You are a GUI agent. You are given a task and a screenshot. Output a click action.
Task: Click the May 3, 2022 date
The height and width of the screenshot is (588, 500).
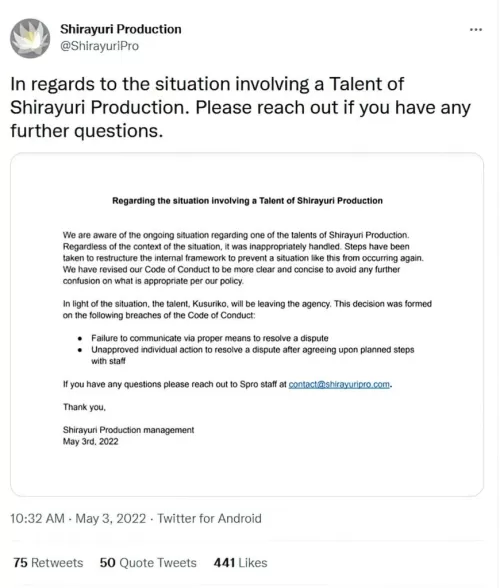[111, 518]
